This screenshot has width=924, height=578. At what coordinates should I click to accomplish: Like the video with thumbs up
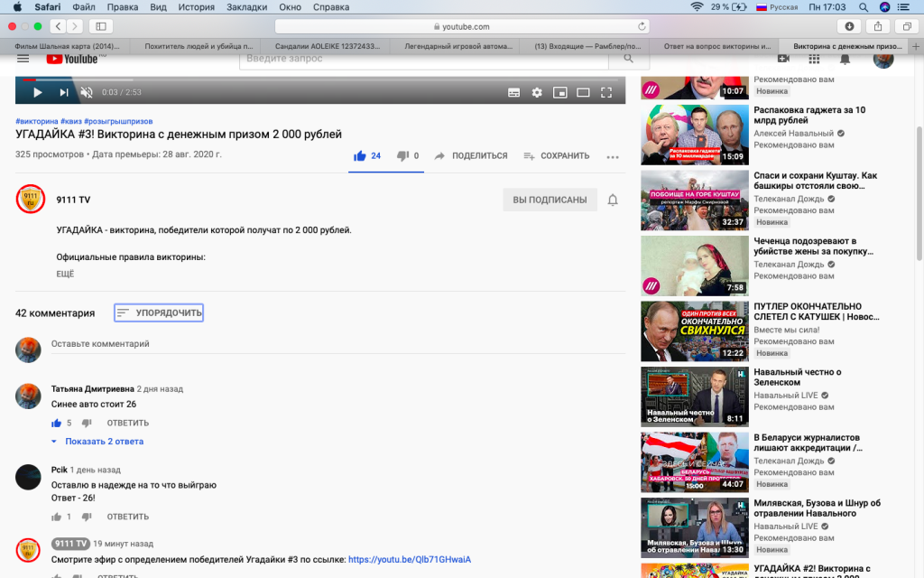point(360,155)
